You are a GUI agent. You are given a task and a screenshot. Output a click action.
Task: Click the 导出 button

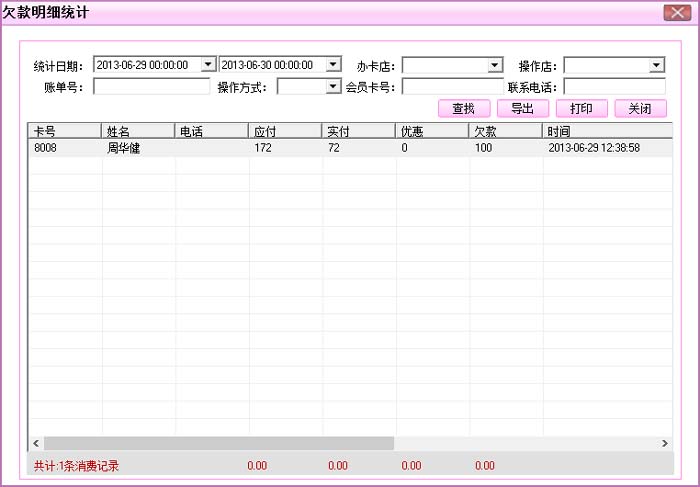coord(523,108)
